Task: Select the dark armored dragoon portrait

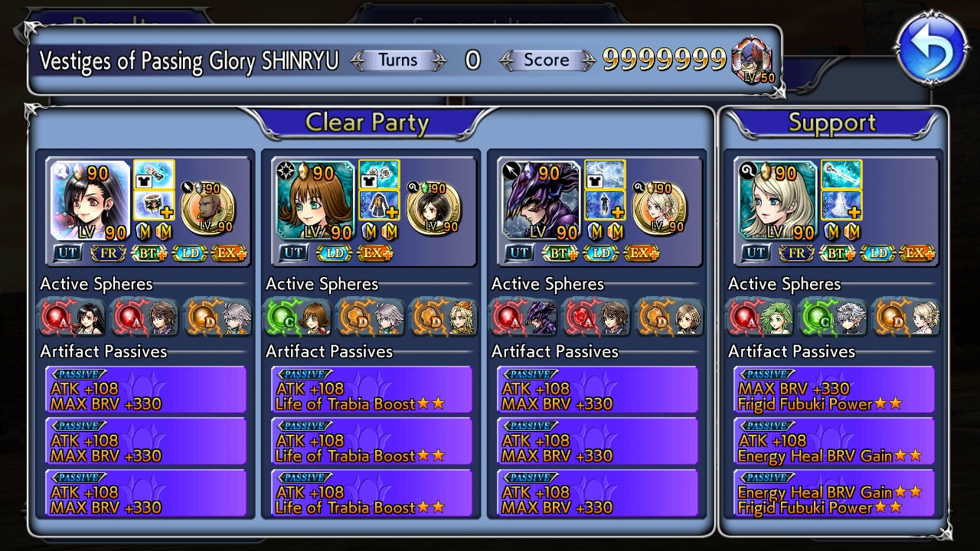Action: (541, 200)
